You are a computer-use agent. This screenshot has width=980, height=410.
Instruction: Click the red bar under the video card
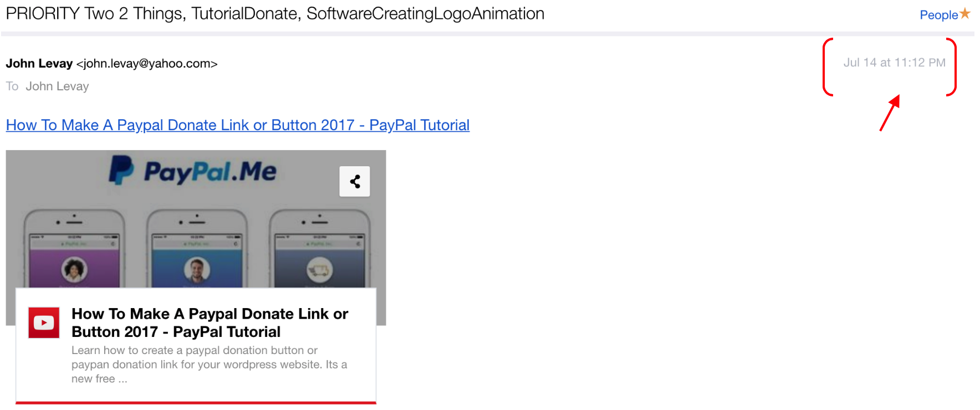click(x=196, y=402)
